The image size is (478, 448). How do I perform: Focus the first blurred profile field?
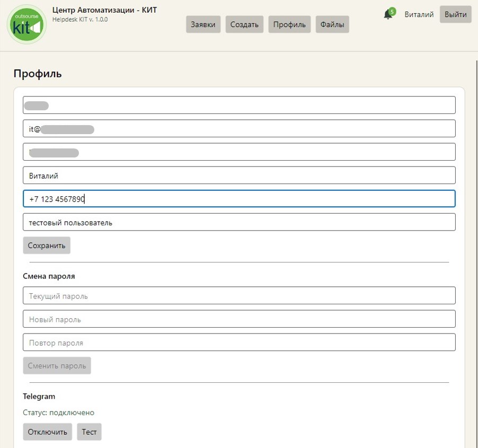[239, 105]
